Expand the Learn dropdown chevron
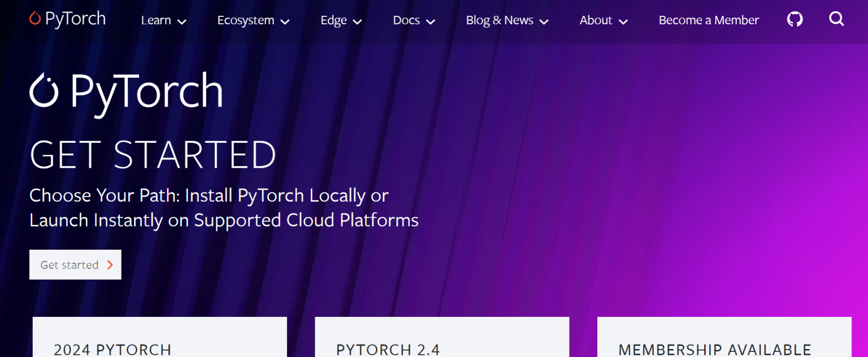The image size is (868, 357). coord(181,22)
